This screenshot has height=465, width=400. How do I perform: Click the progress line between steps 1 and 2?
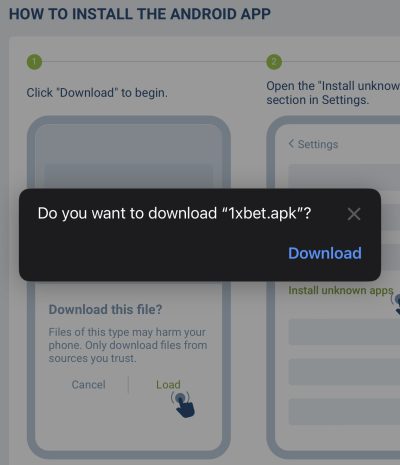pyautogui.click(x=154, y=62)
